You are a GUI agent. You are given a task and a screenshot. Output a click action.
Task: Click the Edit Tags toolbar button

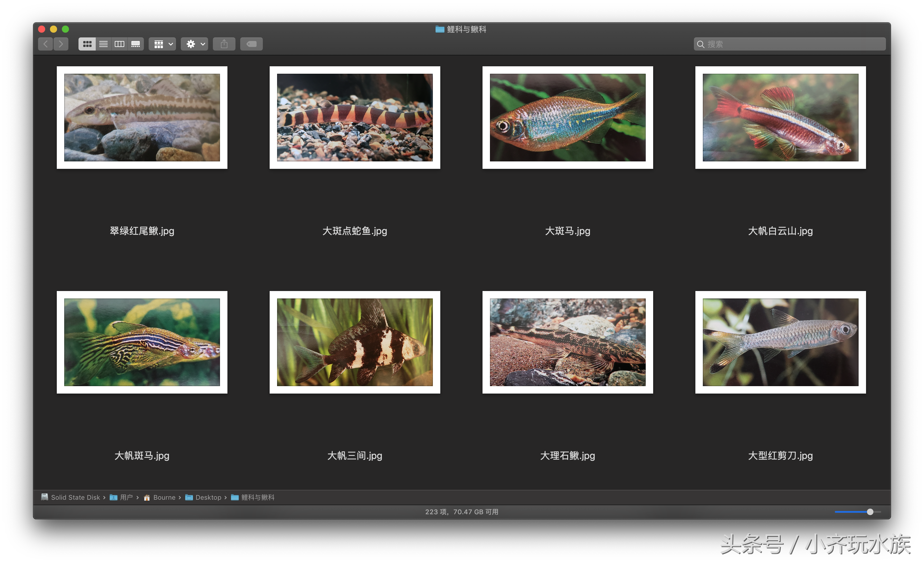click(x=252, y=44)
